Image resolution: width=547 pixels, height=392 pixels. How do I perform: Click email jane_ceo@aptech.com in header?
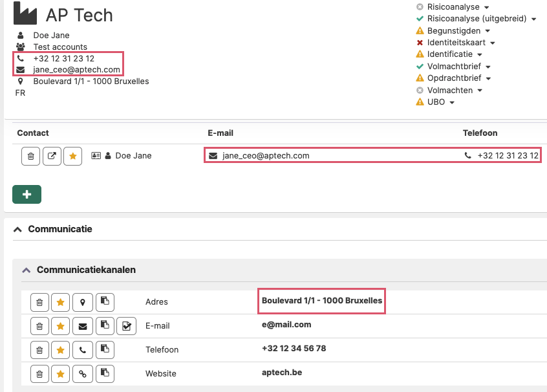(x=76, y=70)
